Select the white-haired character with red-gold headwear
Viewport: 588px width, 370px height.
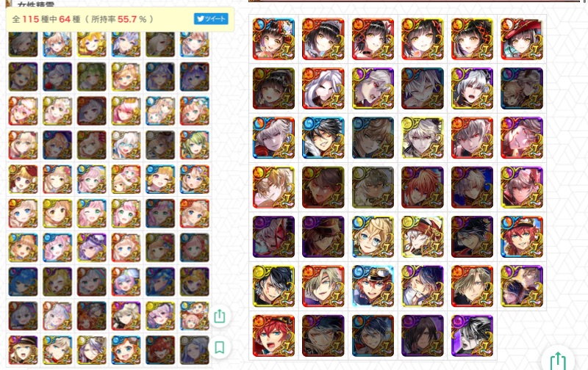[x=422, y=236]
